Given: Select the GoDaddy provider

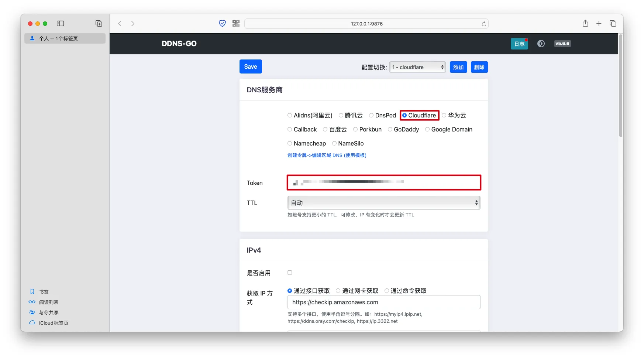Looking at the screenshot, I should [390, 129].
